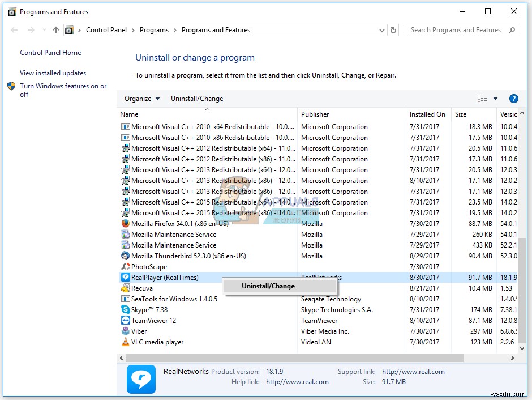Click the Visual C++ 2010 x64 icon
This screenshot has height=400, width=532.
pyautogui.click(x=126, y=127)
